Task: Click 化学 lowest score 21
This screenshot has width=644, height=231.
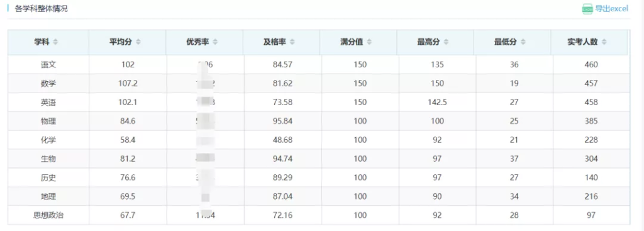Action: (514, 140)
